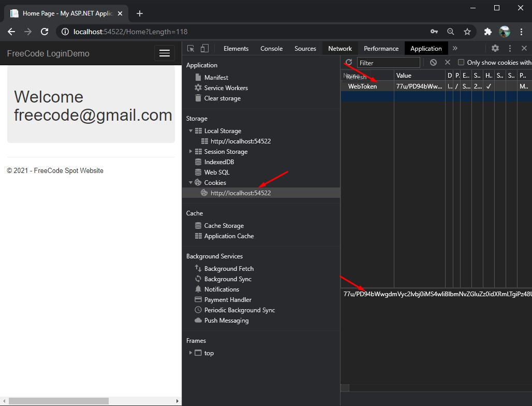This screenshot has height=406, width=532.
Task: Enable Only show cookies with issue checkbox
Action: coord(461,63)
